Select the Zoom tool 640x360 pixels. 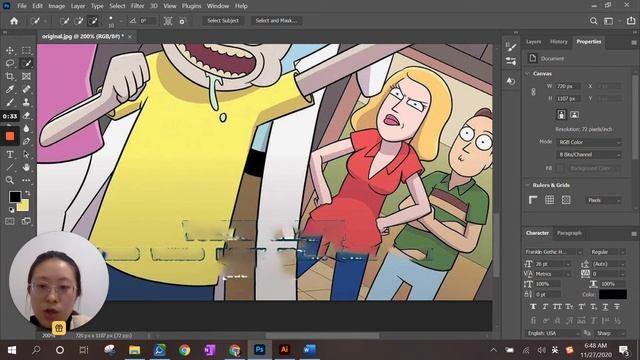click(10, 180)
